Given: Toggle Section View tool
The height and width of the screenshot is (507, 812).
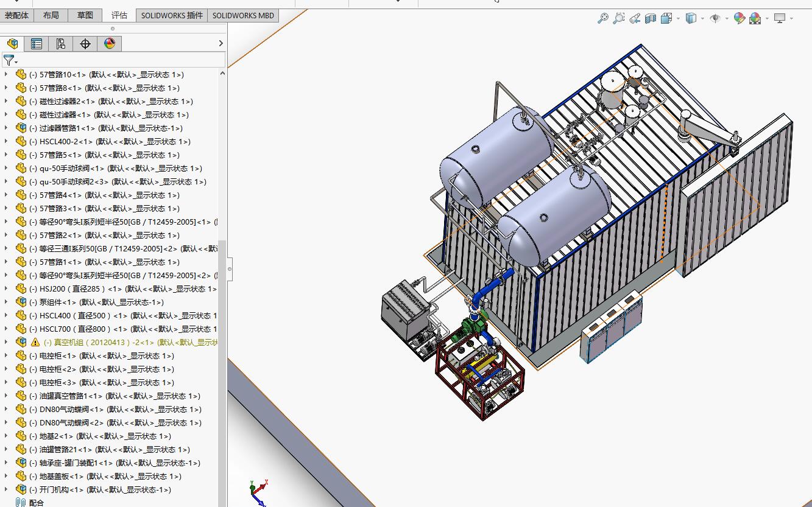Looking at the screenshot, I should tap(651, 18).
